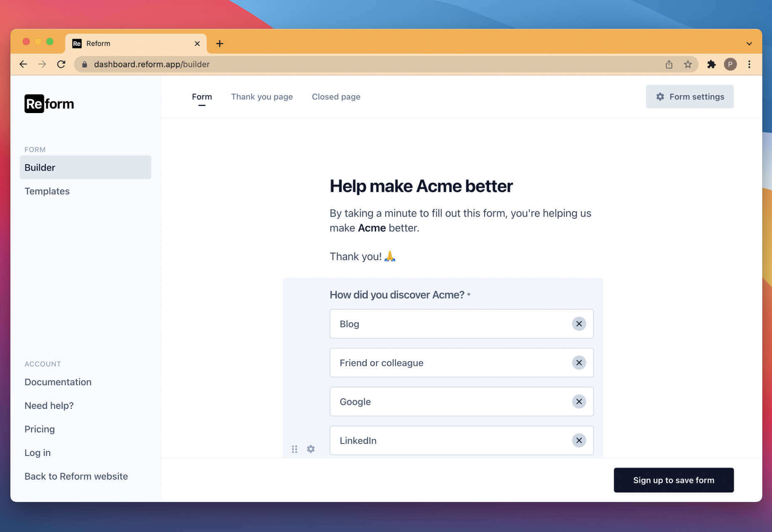Switch to the Form tab

click(202, 97)
